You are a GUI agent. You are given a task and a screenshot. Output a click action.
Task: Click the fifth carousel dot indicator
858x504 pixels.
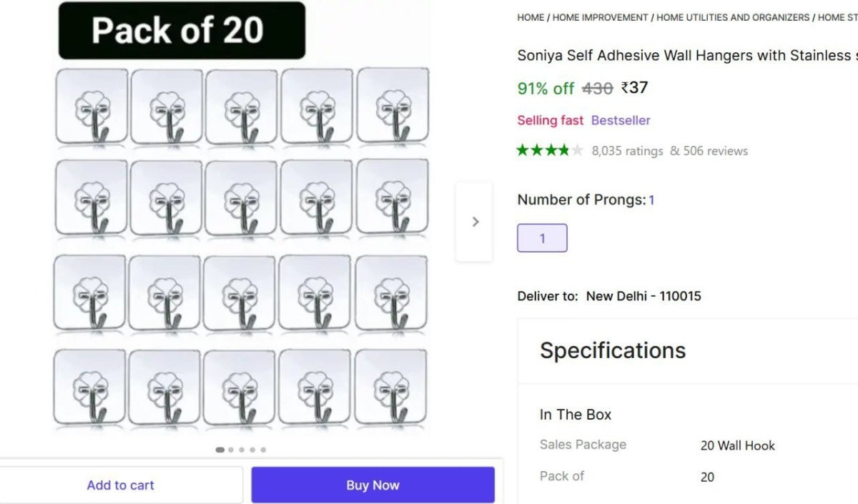click(264, 450)
